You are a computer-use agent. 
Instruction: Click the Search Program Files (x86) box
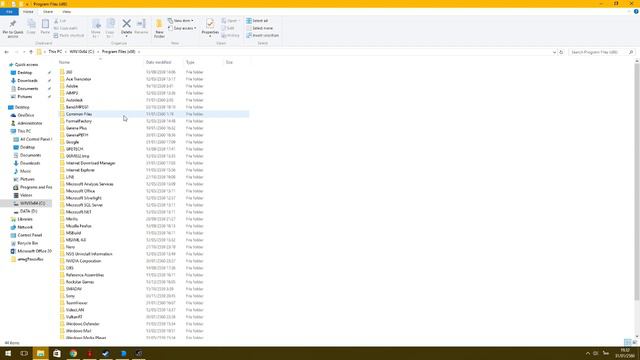[x=602, y=52]
